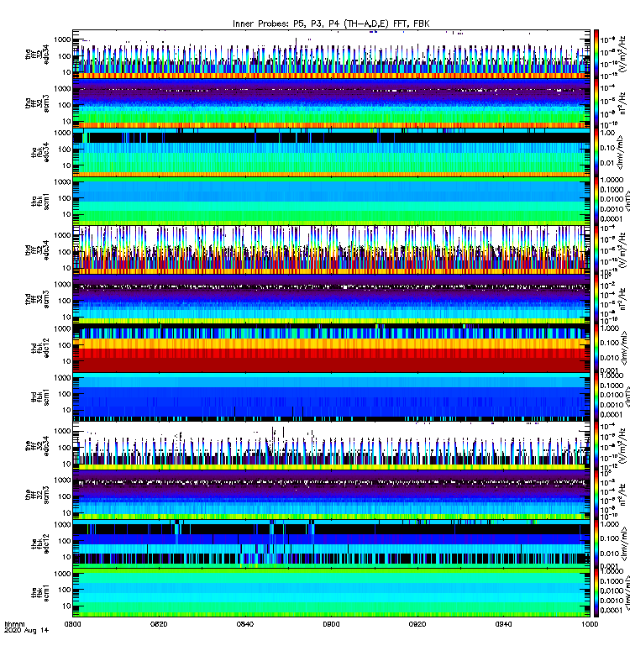Select the 'tha fff 32 scm3' panel label

click(x=37, y=103)
